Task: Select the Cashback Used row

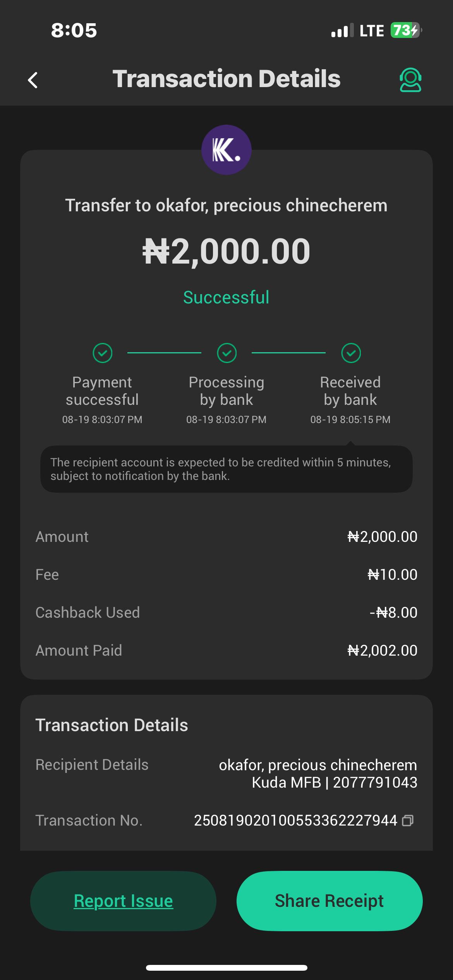Action: (226, 613)
